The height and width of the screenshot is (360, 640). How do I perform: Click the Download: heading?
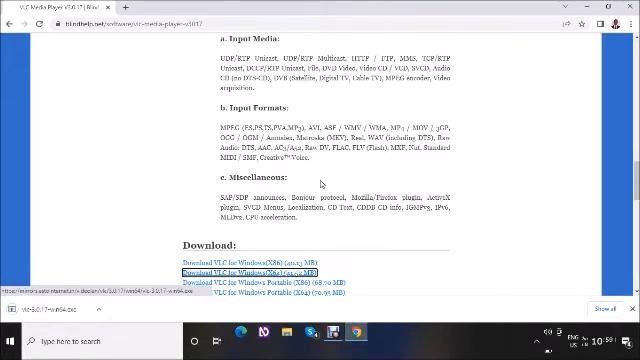coord(209,245)
